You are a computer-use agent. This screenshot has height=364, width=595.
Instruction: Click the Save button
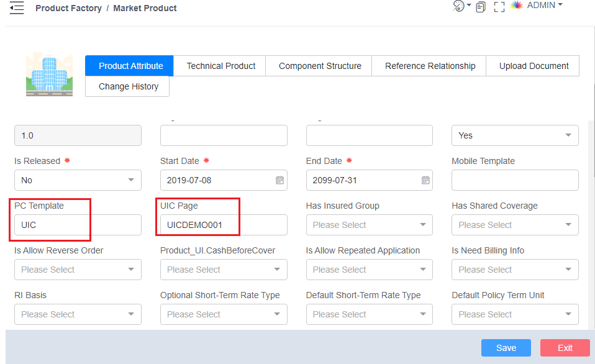tap(506, 348)
